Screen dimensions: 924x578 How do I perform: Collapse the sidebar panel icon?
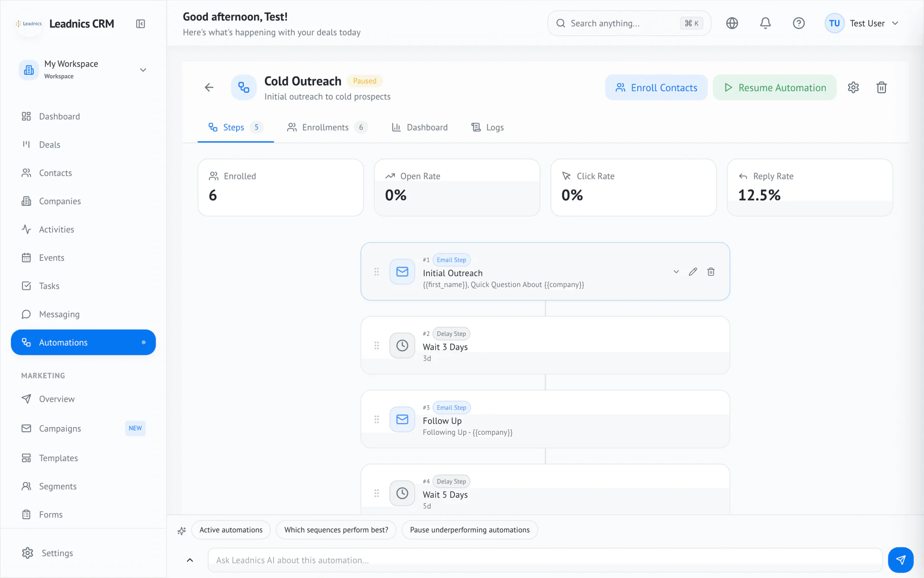click(x=140, y=24)
